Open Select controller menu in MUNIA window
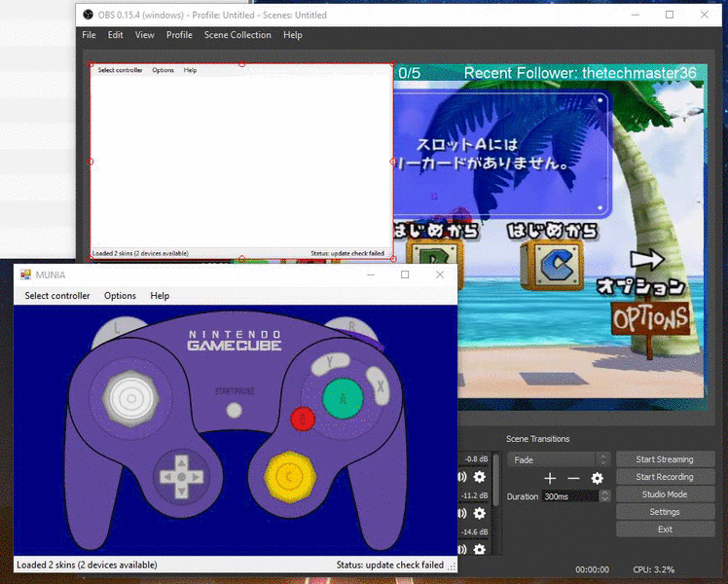The image size is (728, 584). 57,296
